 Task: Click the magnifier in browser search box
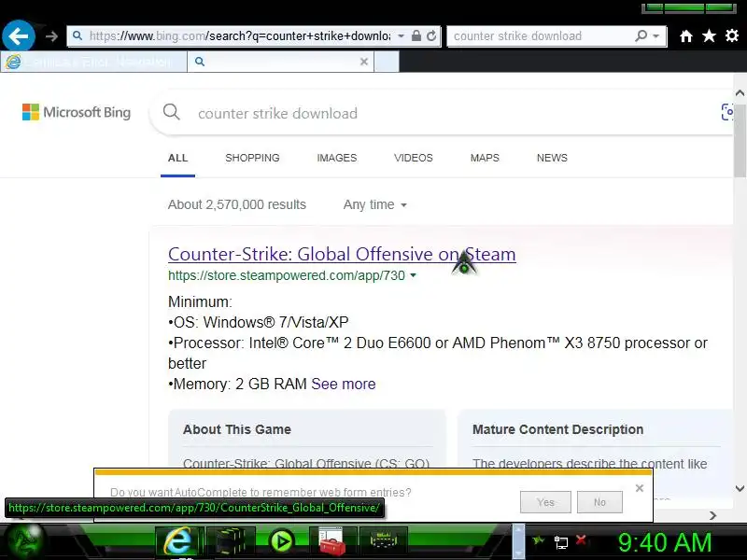[x=641, y=35]
